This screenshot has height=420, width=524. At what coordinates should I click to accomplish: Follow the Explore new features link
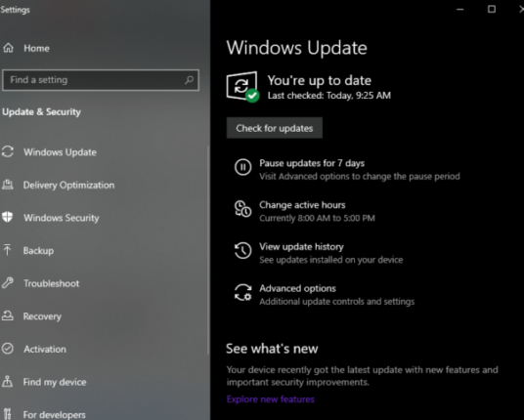click(271, 399)
